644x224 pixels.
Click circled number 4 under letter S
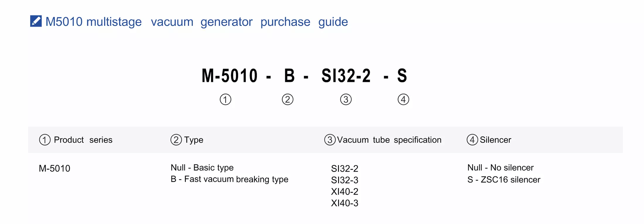point(403,99)
